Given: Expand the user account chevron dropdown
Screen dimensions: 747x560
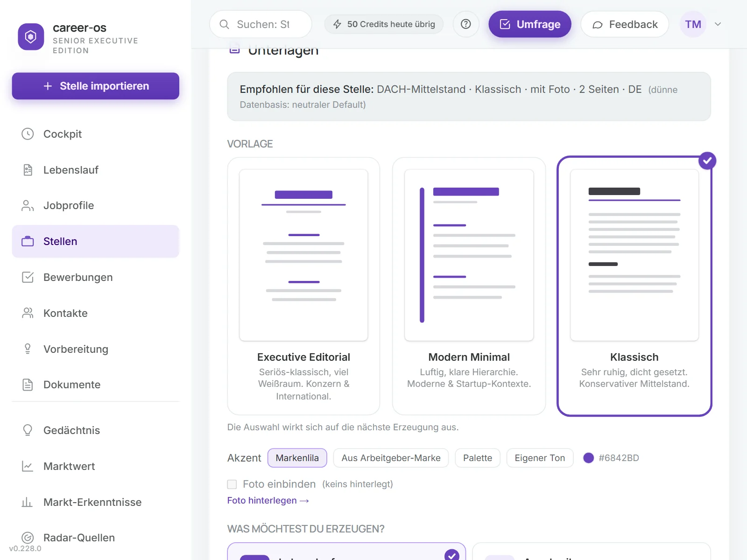Looking at the screenshot, I should [x=718, y=24].
